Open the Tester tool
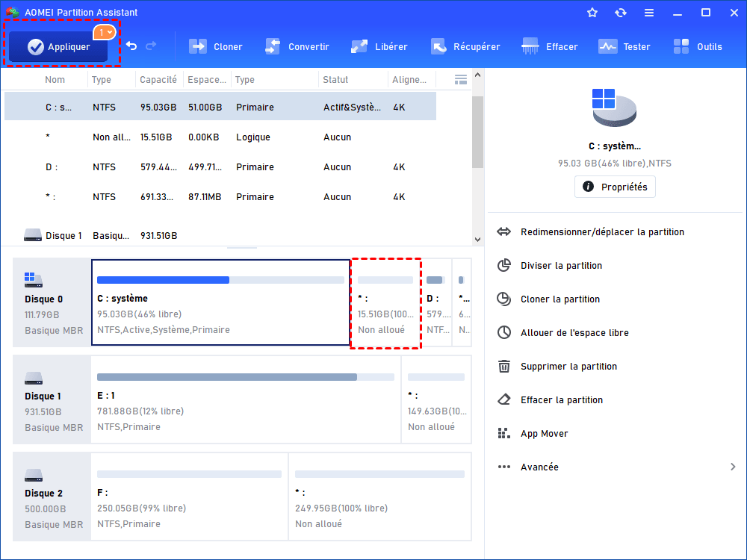The image size is (747, 560). pos(624,46)
